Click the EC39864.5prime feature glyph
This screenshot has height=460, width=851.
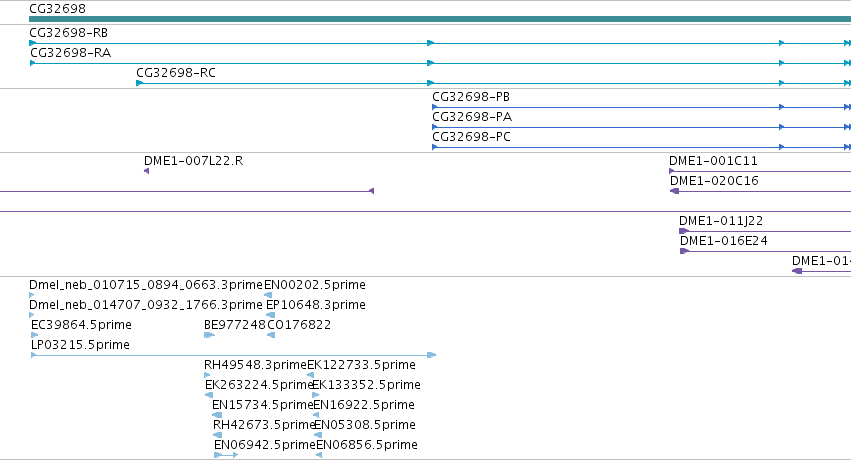[x=35, y=335]
